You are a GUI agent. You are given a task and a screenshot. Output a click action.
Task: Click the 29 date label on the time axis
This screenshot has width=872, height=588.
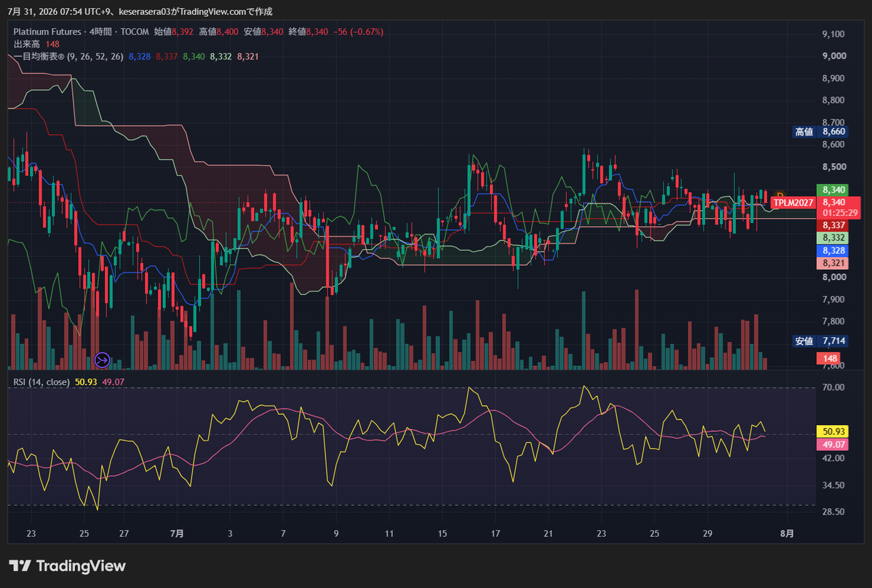[x=708, y=534]
